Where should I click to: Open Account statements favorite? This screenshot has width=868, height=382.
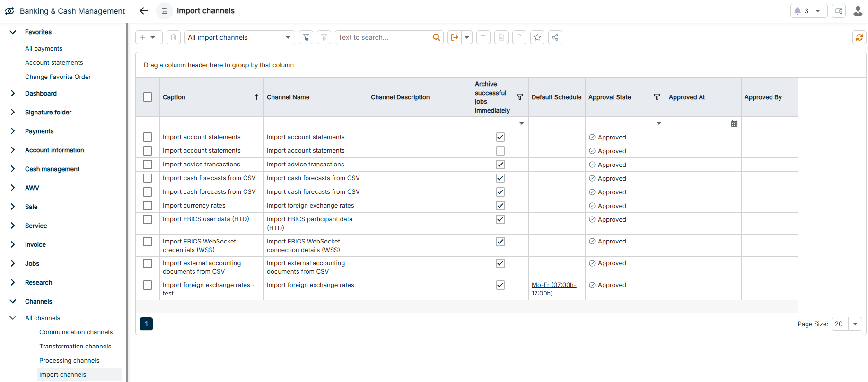click(x=54, y=63)
